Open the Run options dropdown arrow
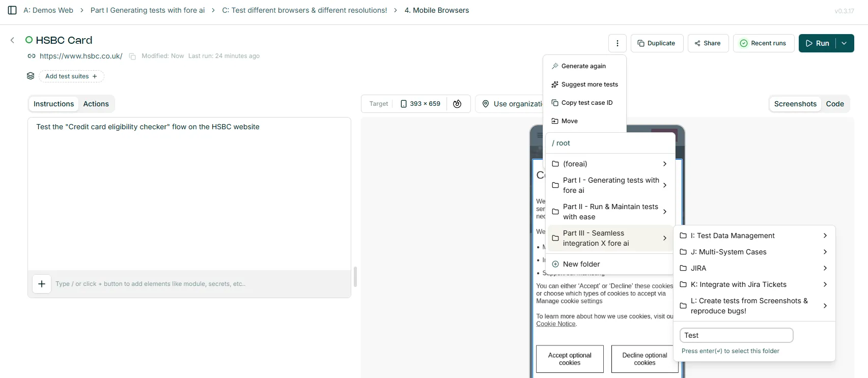Viewport: 868px width, 378px height. click(x=845, y=43)
